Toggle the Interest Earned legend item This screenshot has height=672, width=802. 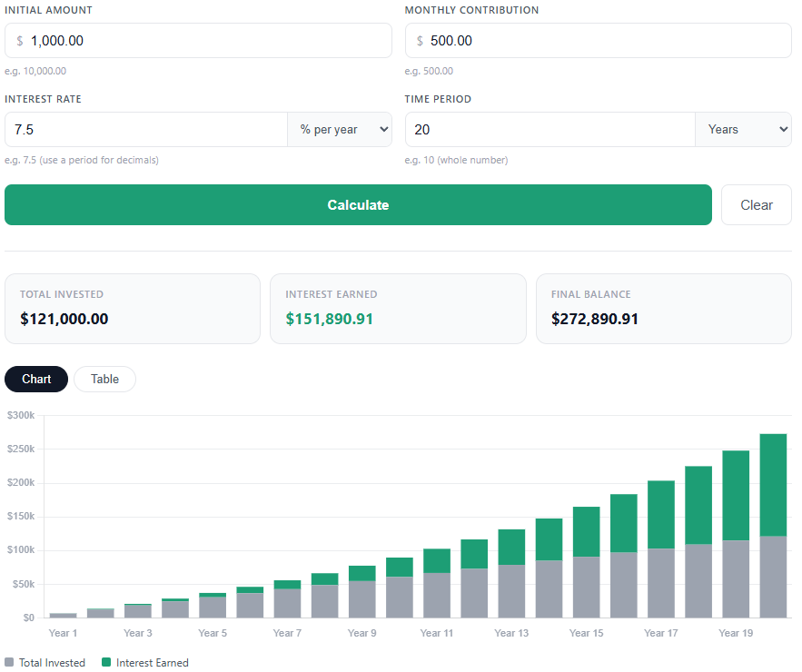[145, 662]
